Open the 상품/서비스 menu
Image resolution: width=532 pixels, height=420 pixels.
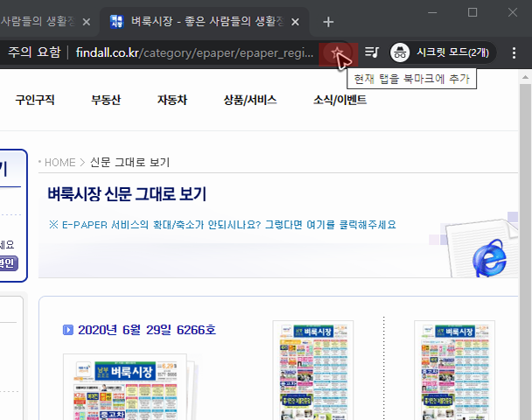250,100
